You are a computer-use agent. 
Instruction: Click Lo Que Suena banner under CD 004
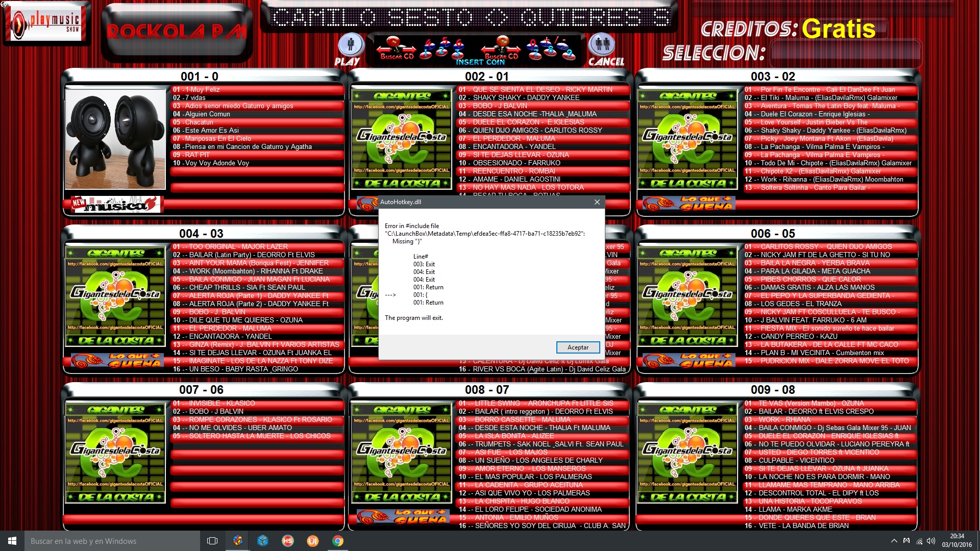(116, 361)
